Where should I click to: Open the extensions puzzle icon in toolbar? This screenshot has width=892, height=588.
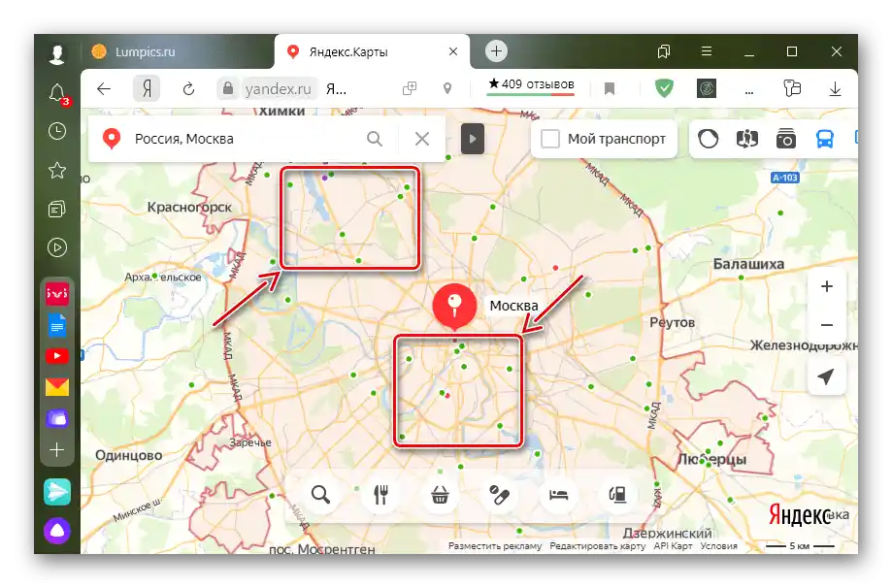point(792,88)
